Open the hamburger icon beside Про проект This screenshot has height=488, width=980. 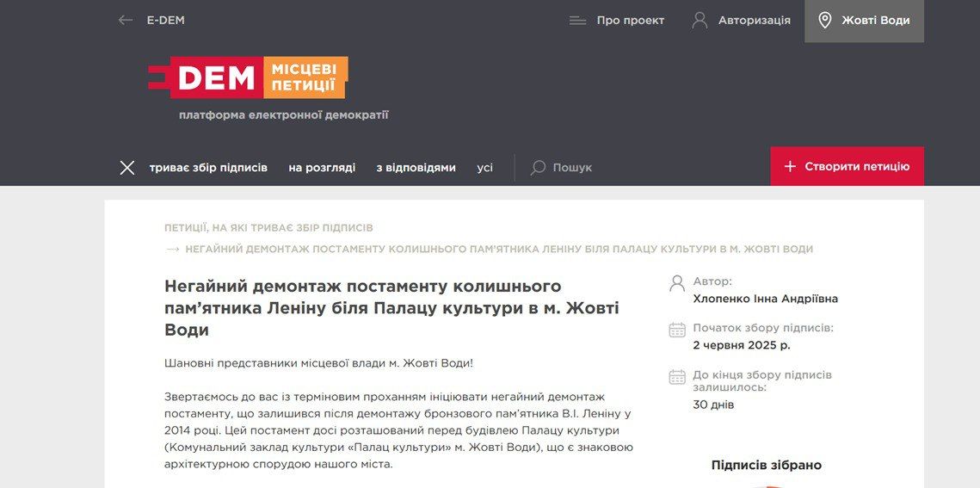pos(577,21)
